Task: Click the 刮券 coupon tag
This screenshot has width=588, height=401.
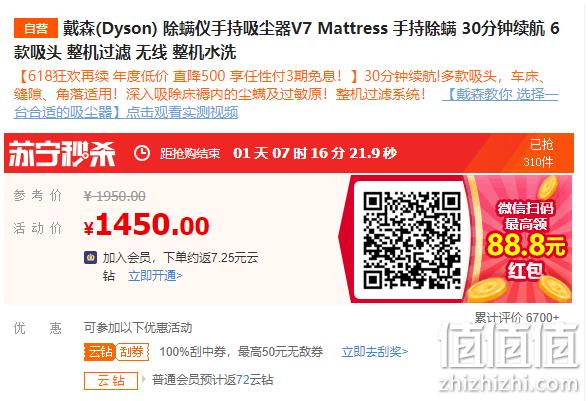Action: [x=132, y=352]
